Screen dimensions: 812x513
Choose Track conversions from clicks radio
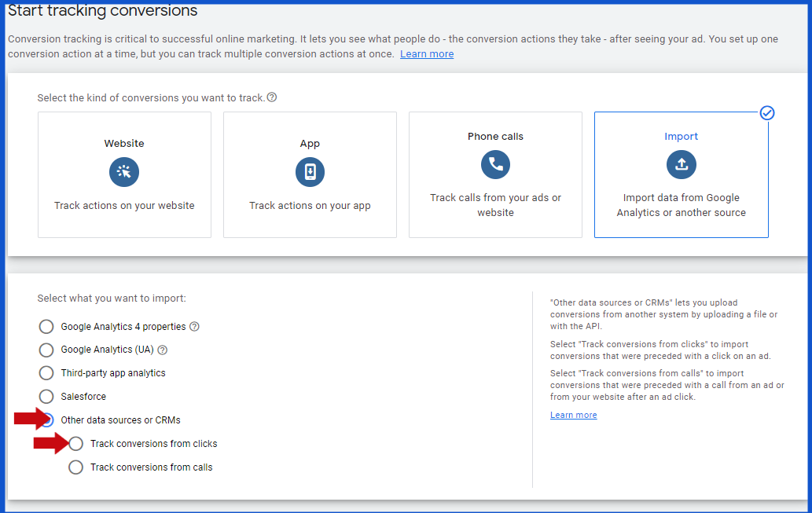click(75, 444)
